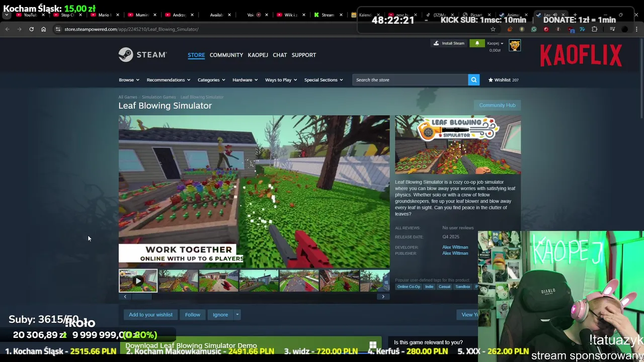Open the Leaf Blowing Simulator breadcrumb
The width and height of the screenshot is (644, 362).
coord(202,97)
